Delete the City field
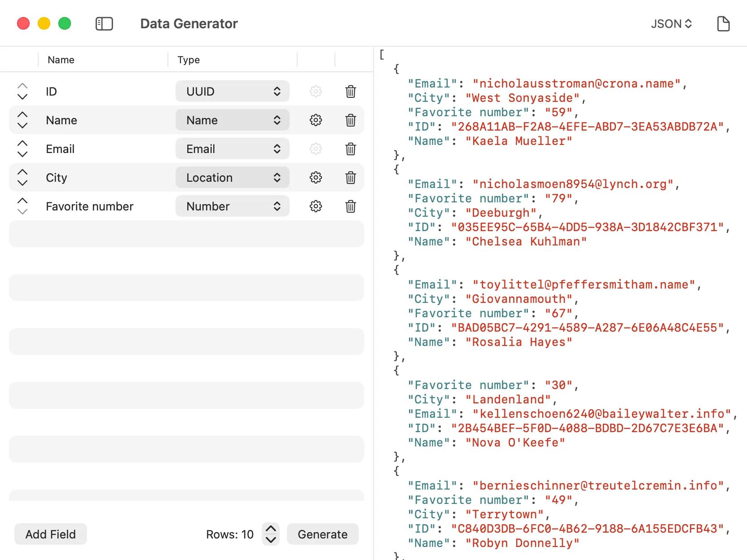 (351, 177)
